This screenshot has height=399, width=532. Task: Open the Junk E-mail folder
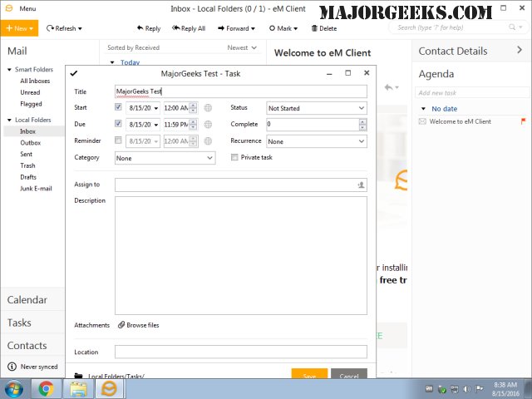(x=36, y=189)
